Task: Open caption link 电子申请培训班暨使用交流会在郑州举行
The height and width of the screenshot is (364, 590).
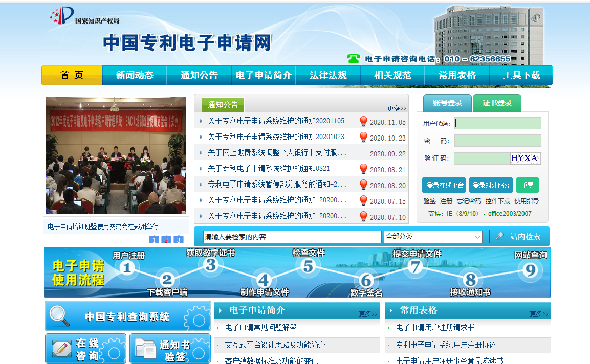Action: pyautogui.click(x=103, y=227)
